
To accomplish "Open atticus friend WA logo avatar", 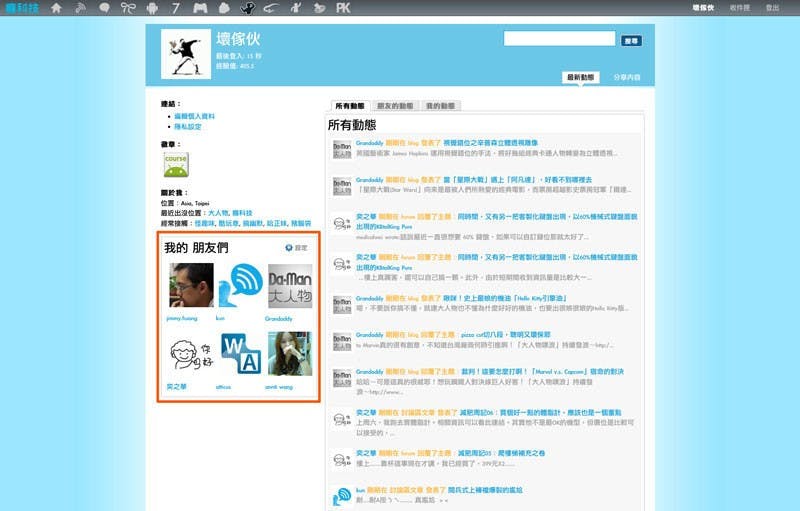I will click(x=241, y=354).
